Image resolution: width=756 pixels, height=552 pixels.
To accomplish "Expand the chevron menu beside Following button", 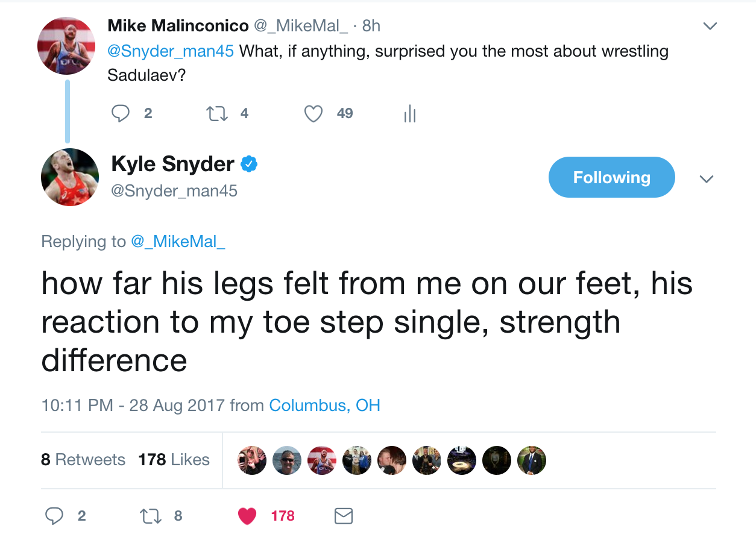I will click(706, 179).
